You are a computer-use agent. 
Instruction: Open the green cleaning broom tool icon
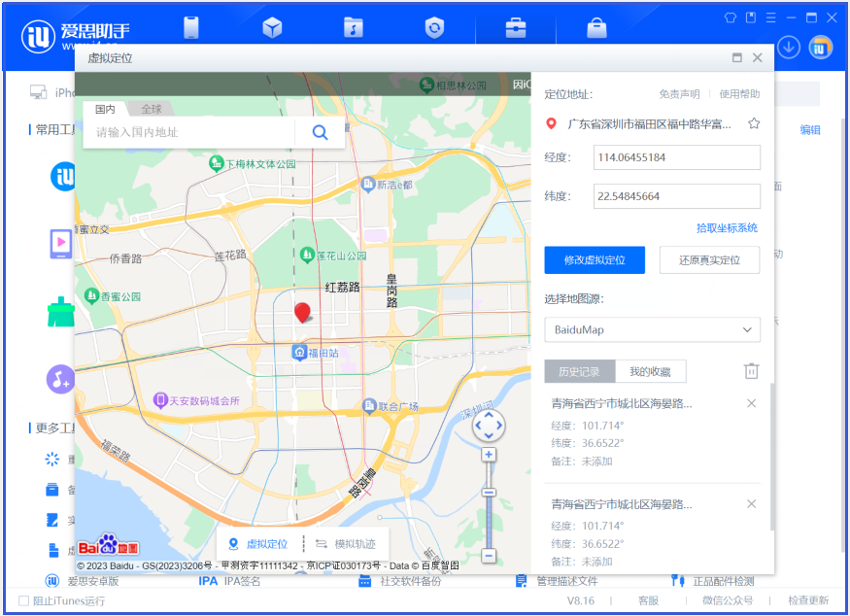pyautogui.click(x=60, y=312)
